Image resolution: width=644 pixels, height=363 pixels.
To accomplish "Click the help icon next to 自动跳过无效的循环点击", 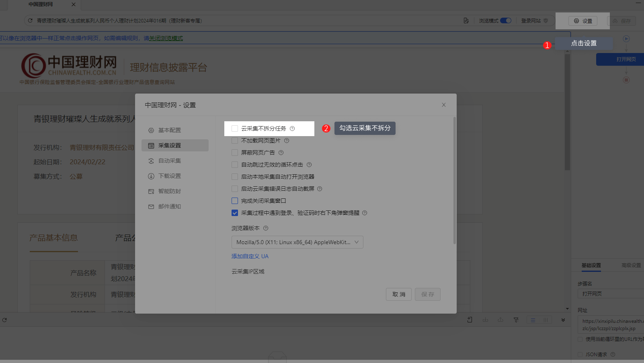I will pyautogui.click(x=309, y=165).
